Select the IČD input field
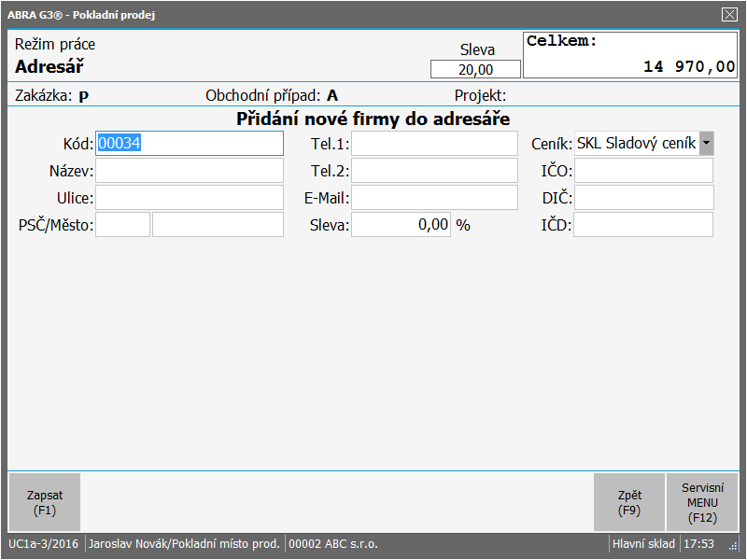747x560 pixels. pos(643,225)
